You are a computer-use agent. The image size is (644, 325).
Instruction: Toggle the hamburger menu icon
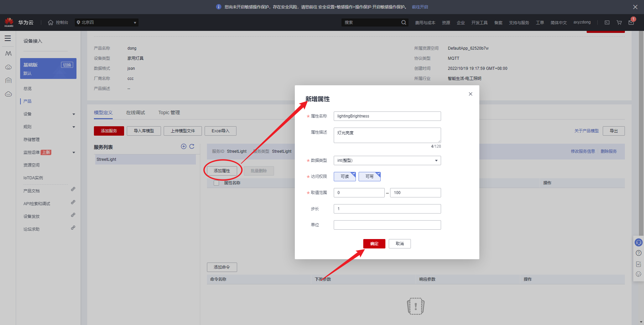[x=8, y=38]
